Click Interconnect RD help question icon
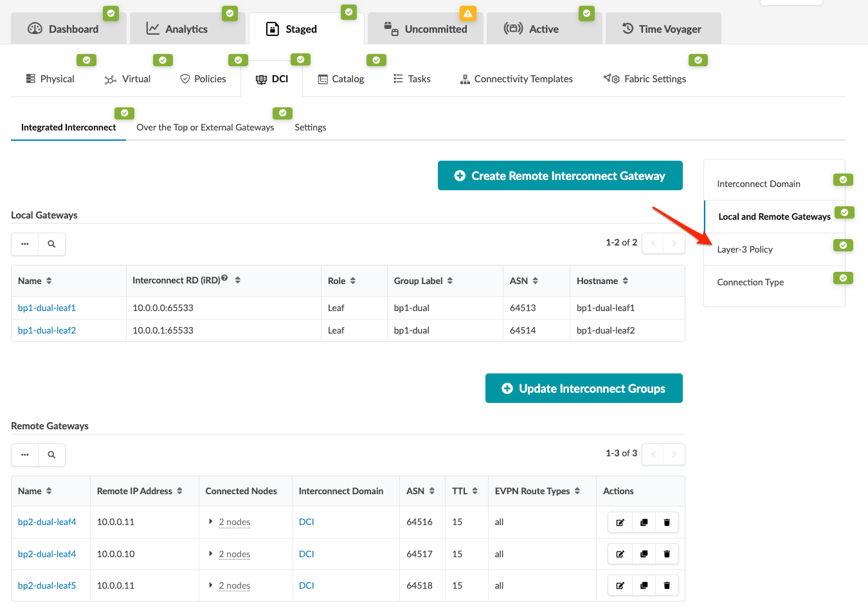Image resolution: width=868 pixels, height=608 pixels. (x=224, y=278)
